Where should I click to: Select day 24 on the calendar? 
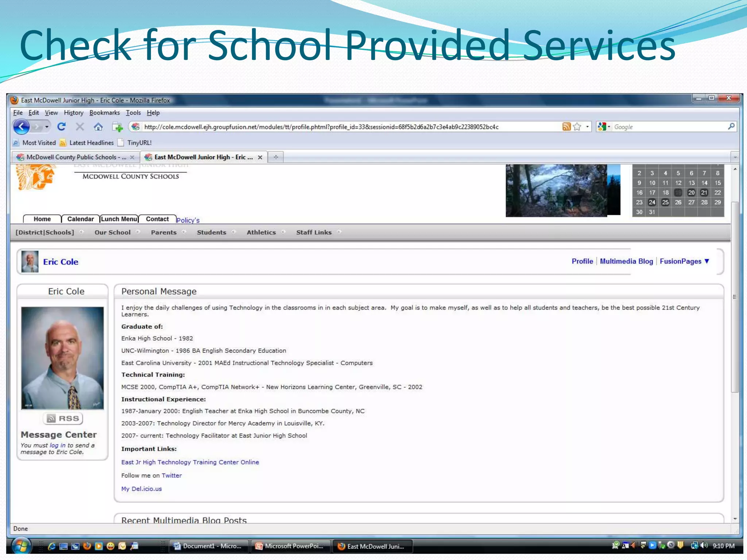[652, 202]
